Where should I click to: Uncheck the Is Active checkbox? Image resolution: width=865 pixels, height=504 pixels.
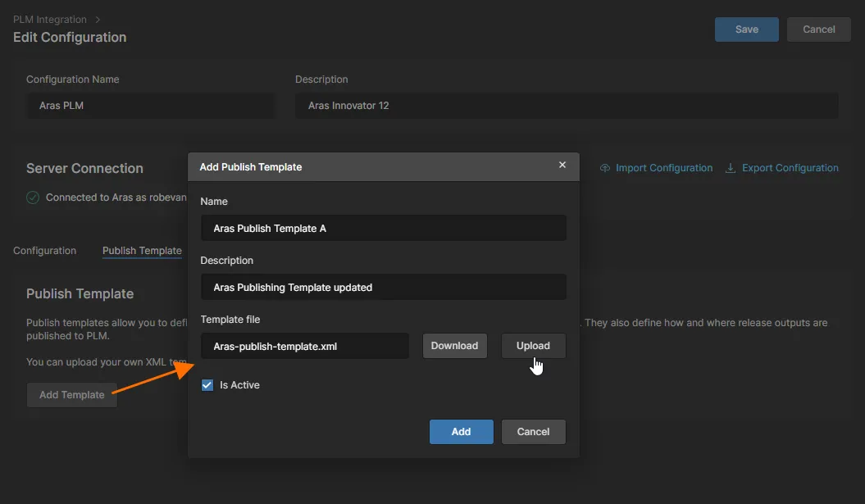coord(207,385)
